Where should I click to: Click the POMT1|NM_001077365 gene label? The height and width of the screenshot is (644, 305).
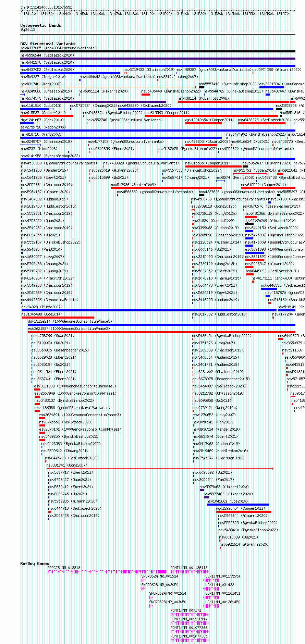click(x=189, y=636)
